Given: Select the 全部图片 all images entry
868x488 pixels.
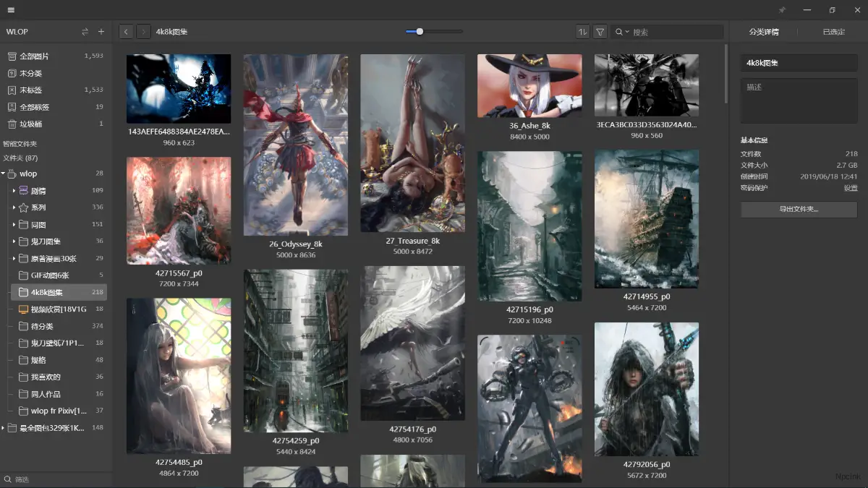Looking at the screenshot, I should [34, 56].
